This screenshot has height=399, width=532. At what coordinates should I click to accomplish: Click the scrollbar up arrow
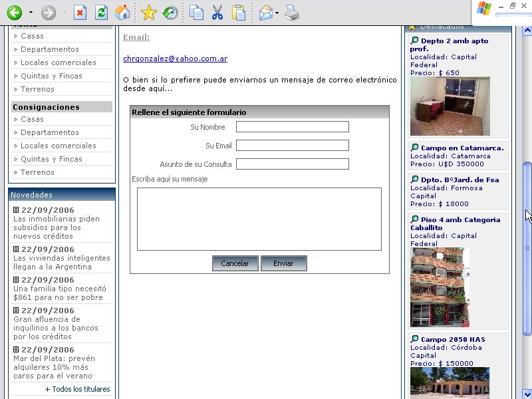click(527, 31)
